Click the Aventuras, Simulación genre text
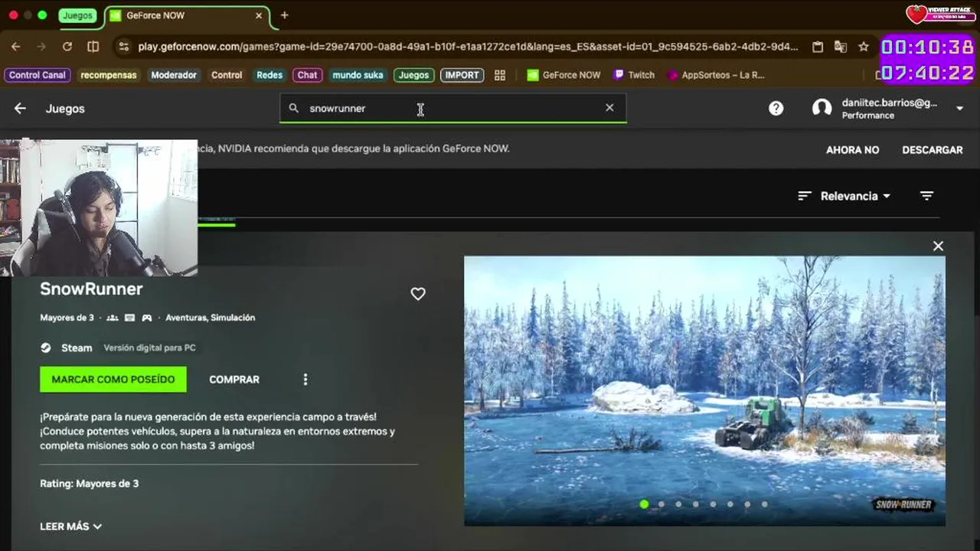 [x=211, y=318]
